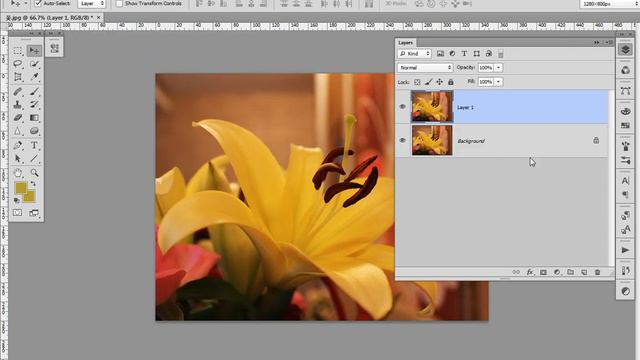Filter for type layers
Screen dimensions: 640x360
click(464, 53)
